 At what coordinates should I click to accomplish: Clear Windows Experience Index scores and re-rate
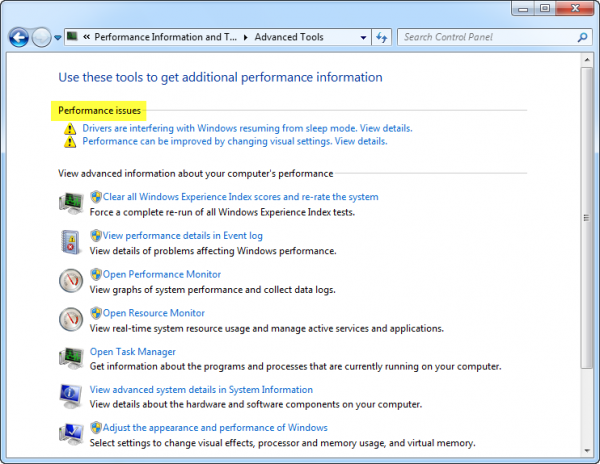click(x=240, y=197)
